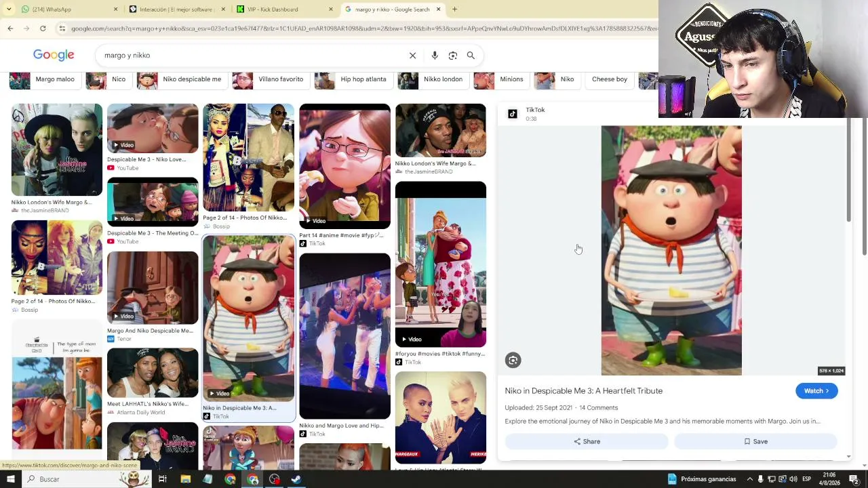Open a new browser tab
Image resolution: width=868 pixels, height=488 pixels.
click(x=454, y=9)
